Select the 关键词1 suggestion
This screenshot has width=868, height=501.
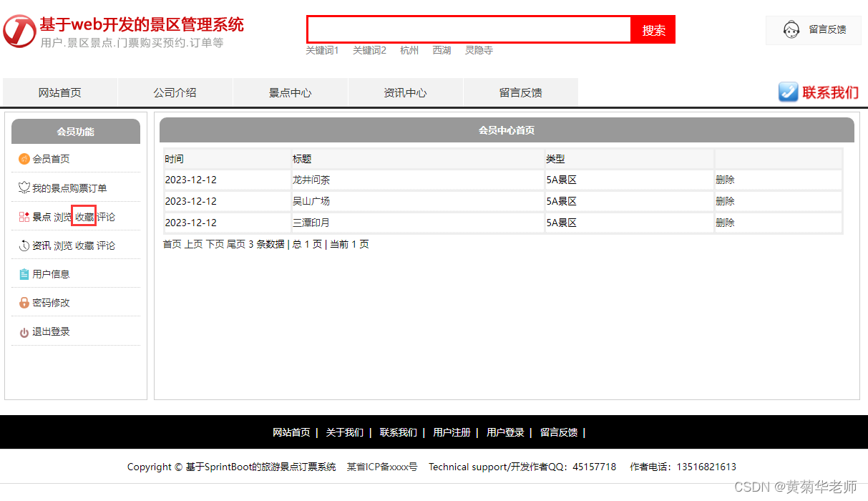[322, 50]
